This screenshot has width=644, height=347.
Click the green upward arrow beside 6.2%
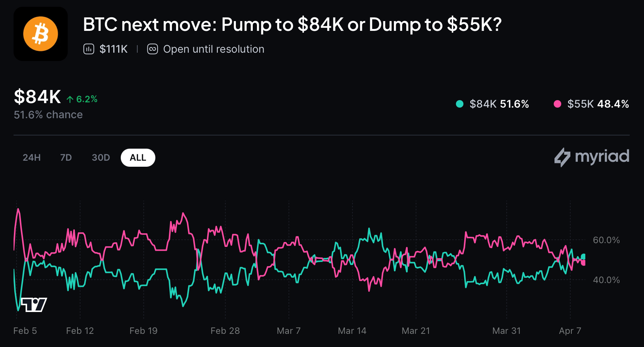(x=70, y=99)
